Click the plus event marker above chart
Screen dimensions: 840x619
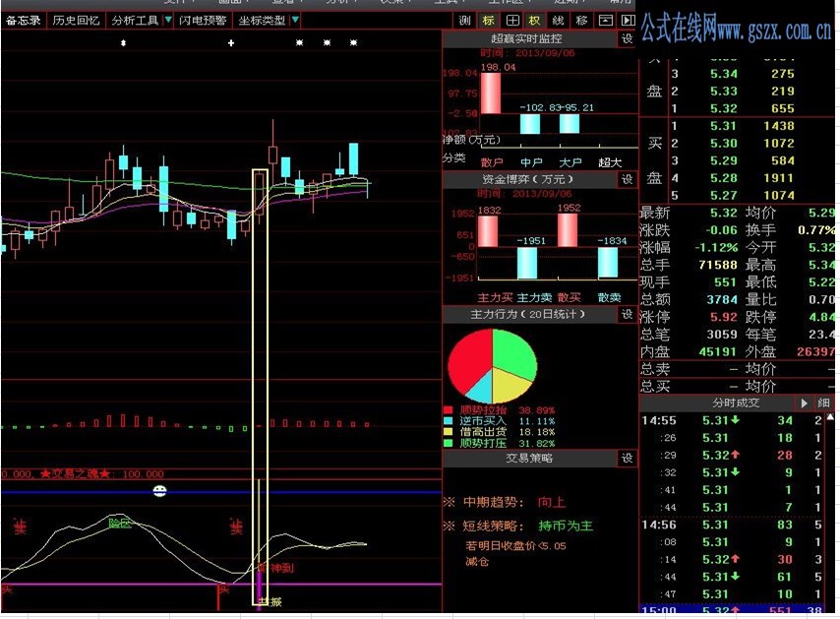coord(231,43)
